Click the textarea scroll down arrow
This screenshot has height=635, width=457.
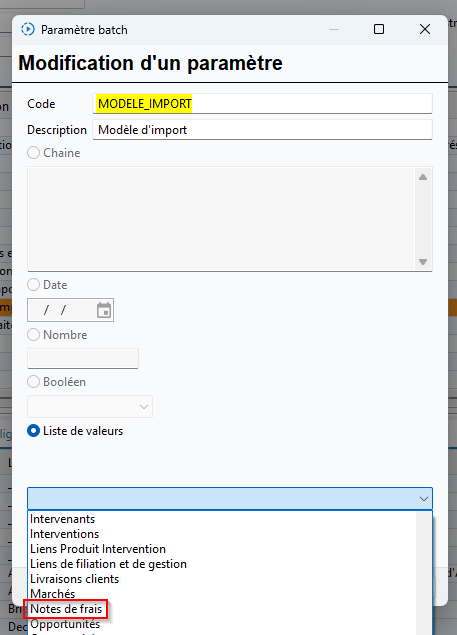423,262
